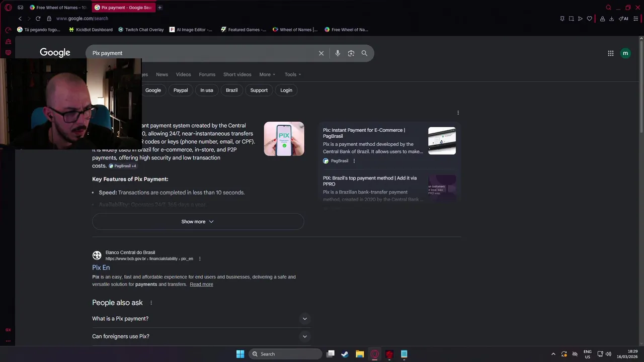Open Task View on taskbar

pyautogui.click(x=330, y=354)
